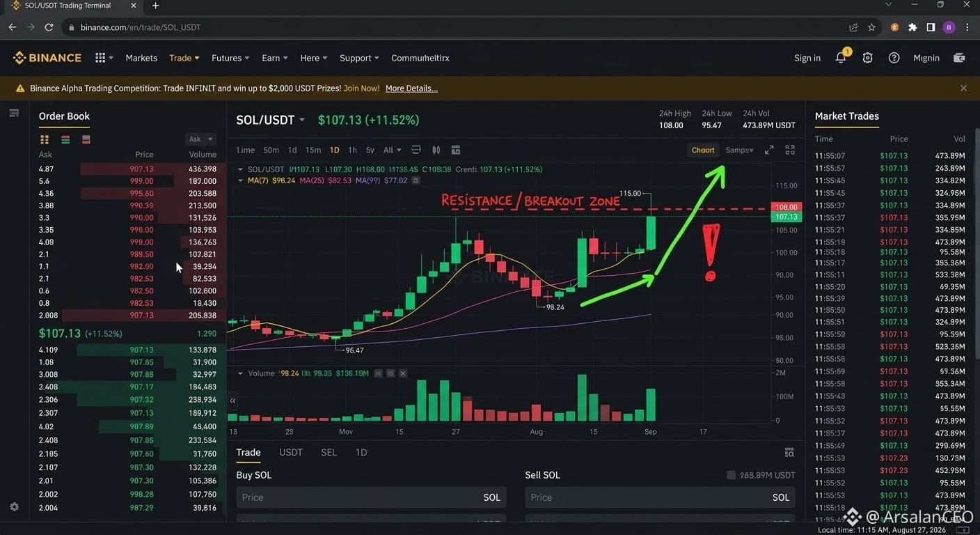Switch to the USDT tab in order panel
Screen dimensions: 980x535
point(291,453)
